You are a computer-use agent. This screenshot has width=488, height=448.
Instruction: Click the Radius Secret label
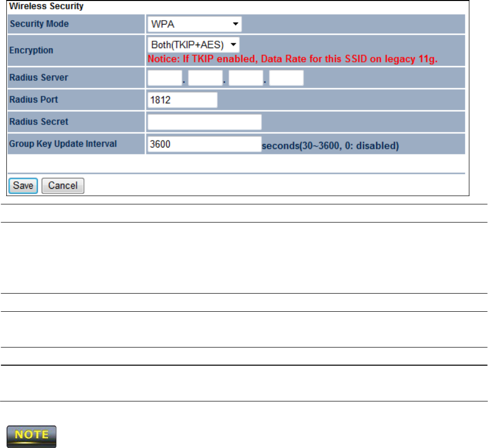click(39, 122)
